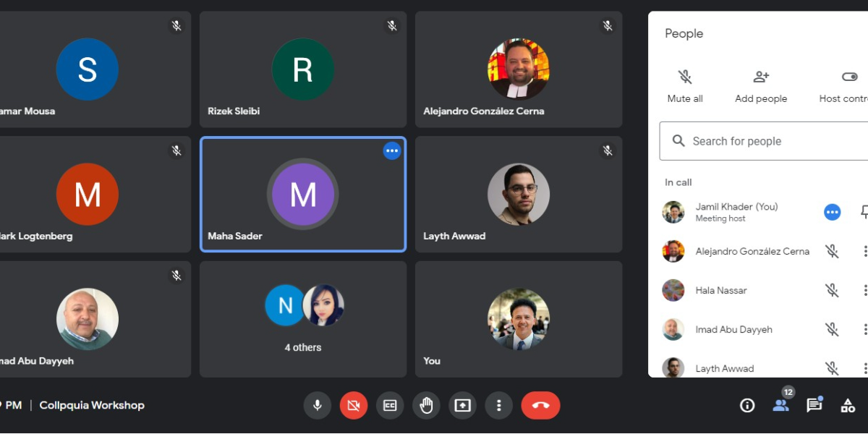Click muted mic icon on Alejandro González Cerna tile

(x=608, y=26)
